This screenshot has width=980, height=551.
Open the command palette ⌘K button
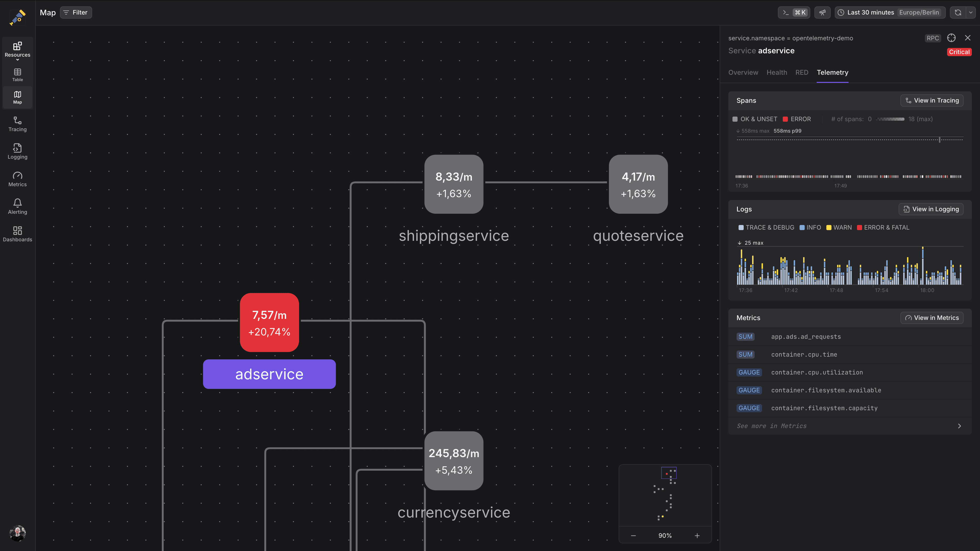[794, 12]
